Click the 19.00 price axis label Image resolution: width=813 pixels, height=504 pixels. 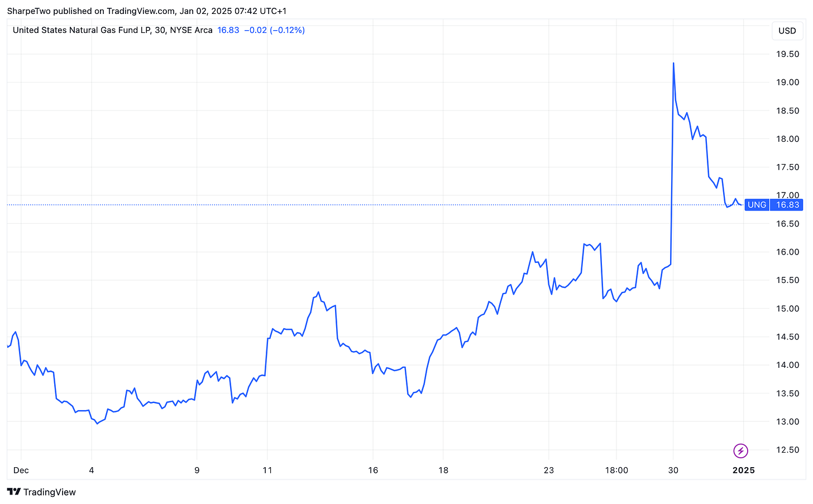(788, 82)
